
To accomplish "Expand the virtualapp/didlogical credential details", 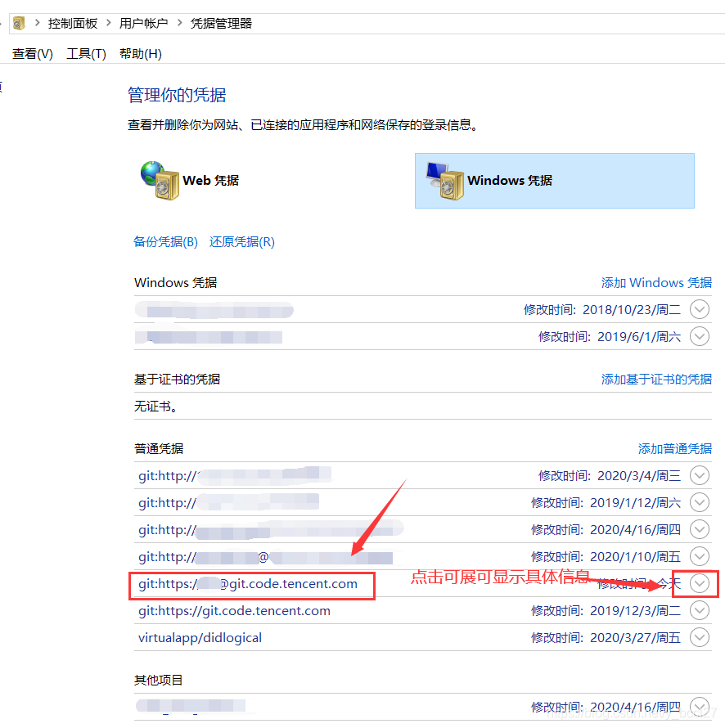I will (700, 637).
